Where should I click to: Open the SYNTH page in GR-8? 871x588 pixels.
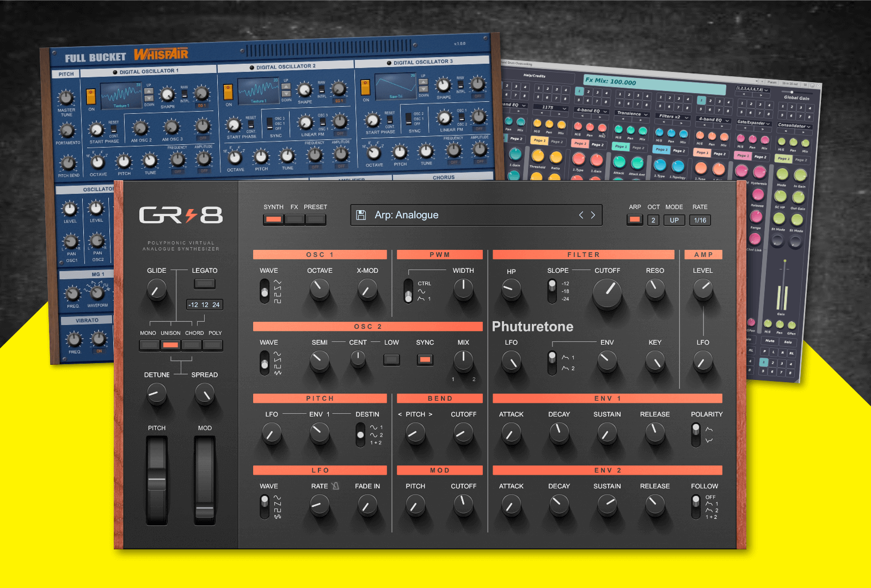[x=273, y=219]
